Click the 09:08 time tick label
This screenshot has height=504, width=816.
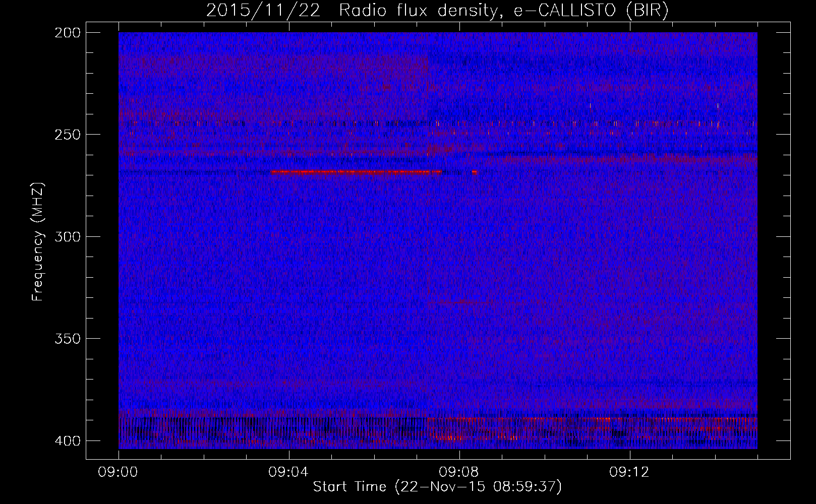(x=459, y=472)
